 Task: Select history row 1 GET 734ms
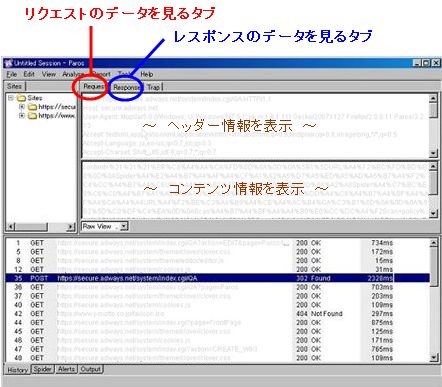[x=217, y=243]
